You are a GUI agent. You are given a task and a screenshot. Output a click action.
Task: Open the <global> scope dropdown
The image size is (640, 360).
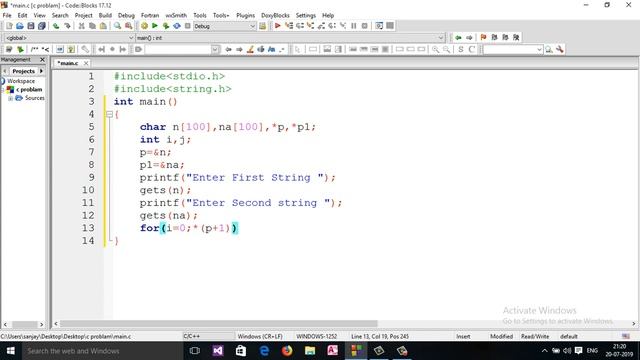coord(131,38)
